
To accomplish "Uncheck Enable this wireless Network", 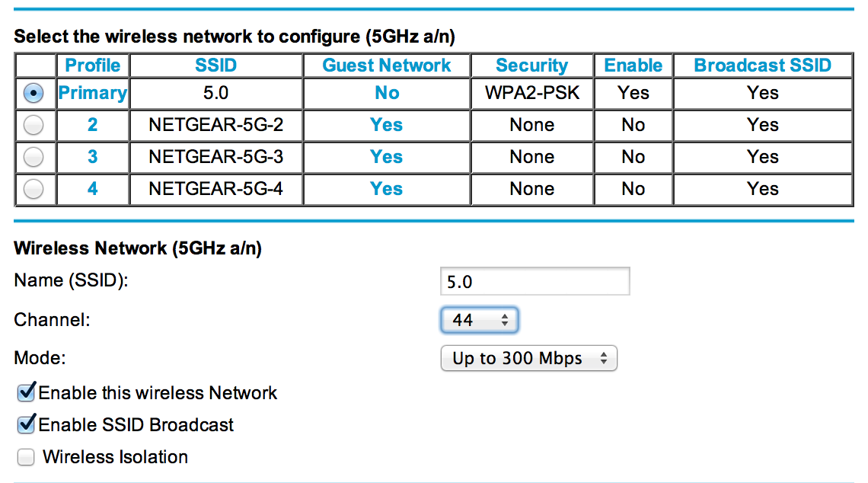I will (x=27, y=393).
